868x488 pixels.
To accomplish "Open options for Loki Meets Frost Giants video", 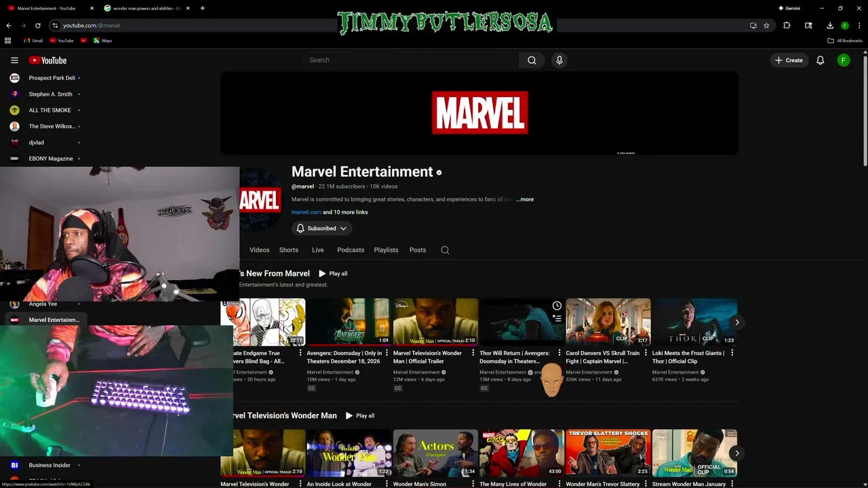I will [x=732, y=353].
